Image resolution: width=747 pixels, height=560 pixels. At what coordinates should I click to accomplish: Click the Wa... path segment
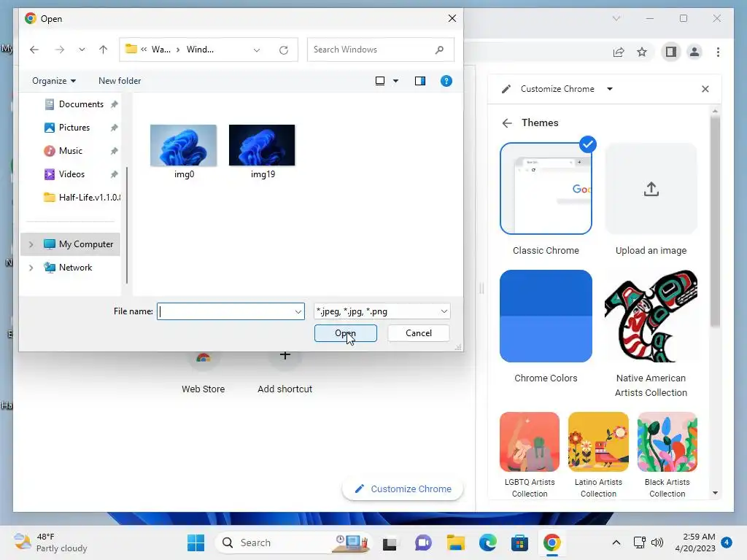click(x=160, y=50)
